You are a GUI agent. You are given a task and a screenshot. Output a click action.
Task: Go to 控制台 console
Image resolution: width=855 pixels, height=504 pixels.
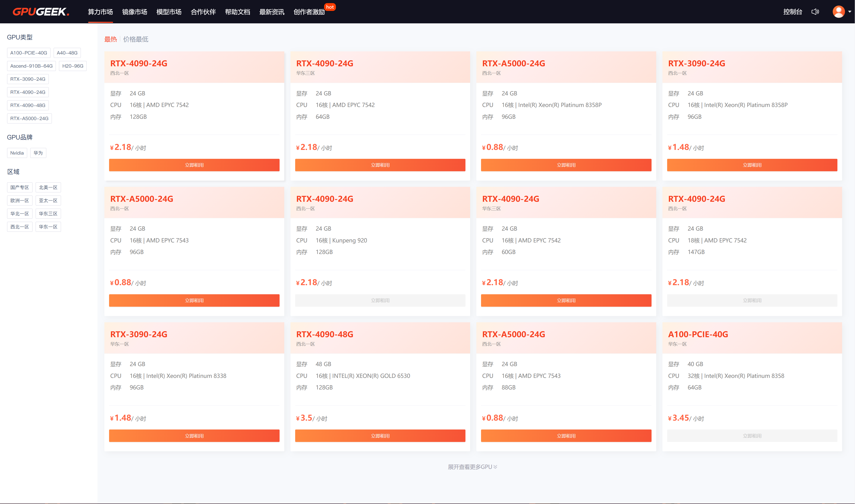(792, 12)
